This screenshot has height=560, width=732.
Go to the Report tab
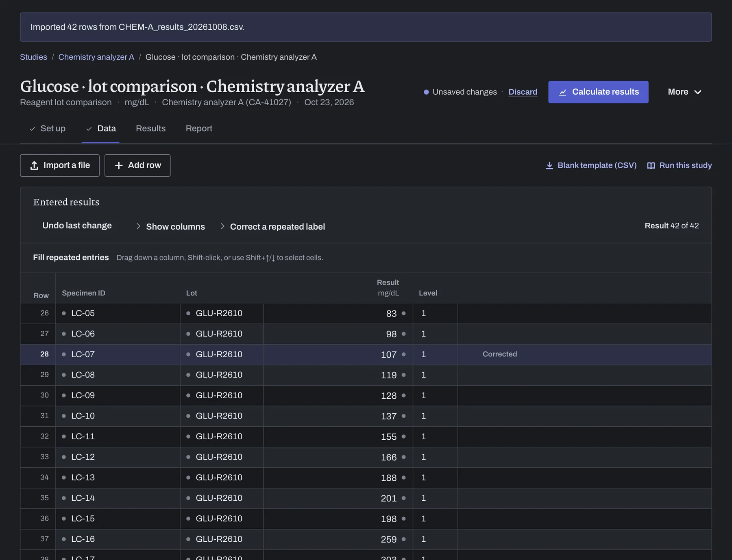(199, 128)
